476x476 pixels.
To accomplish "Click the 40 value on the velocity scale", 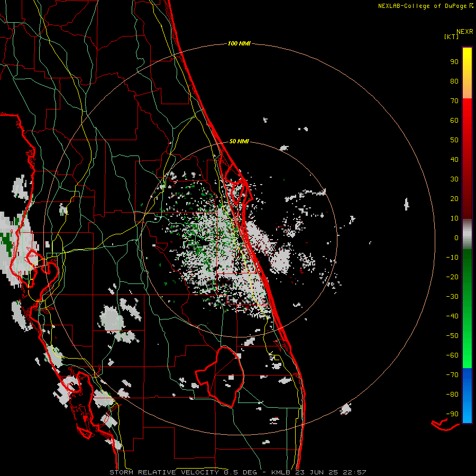I will click(x=454, y=160).
